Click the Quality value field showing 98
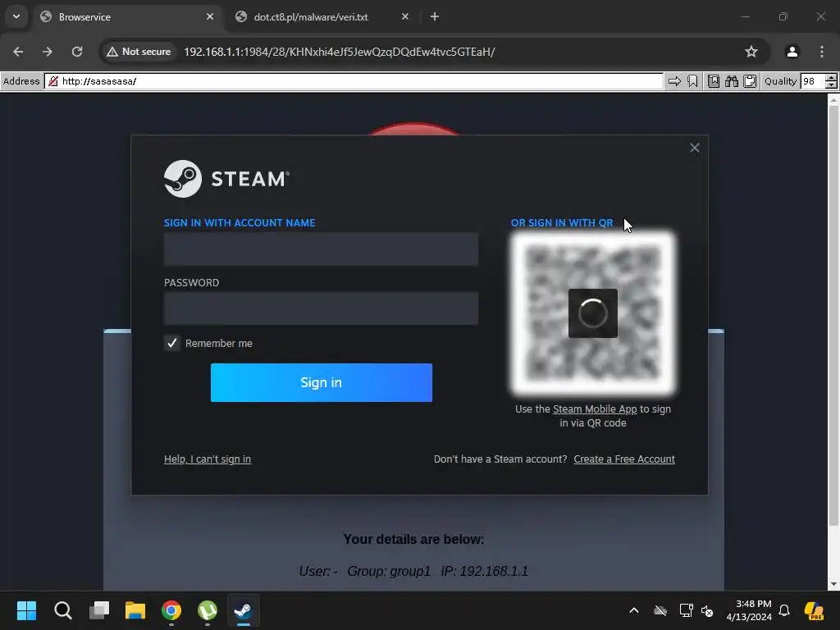Screen dimensions: 840x630 (x=813, y=81)
